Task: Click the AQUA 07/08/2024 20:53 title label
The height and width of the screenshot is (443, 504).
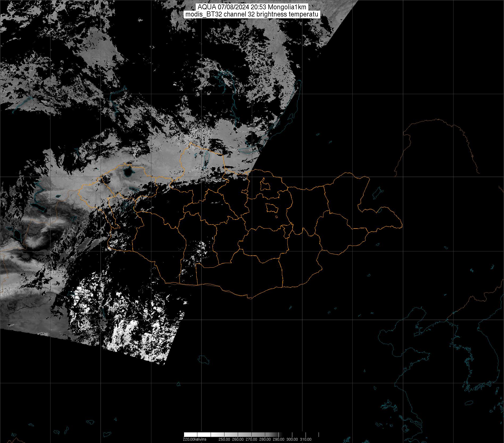Action: pos(252,7)
